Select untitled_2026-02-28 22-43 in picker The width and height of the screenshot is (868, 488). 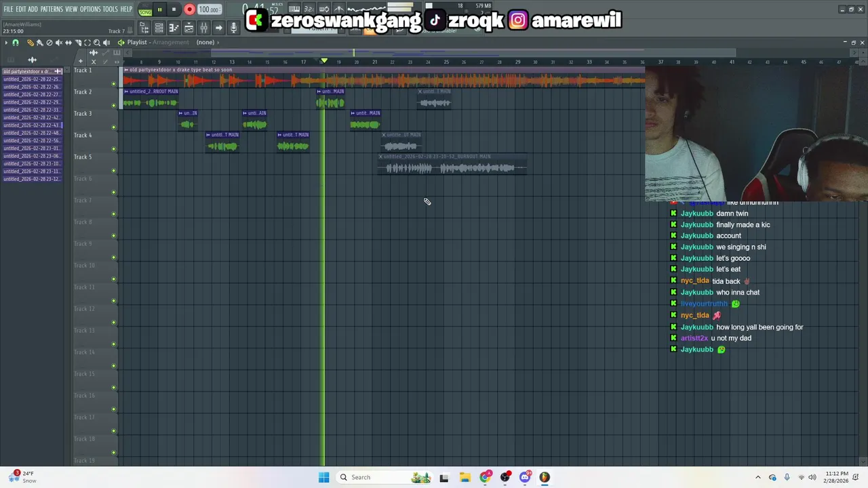[x=33, y=125]
